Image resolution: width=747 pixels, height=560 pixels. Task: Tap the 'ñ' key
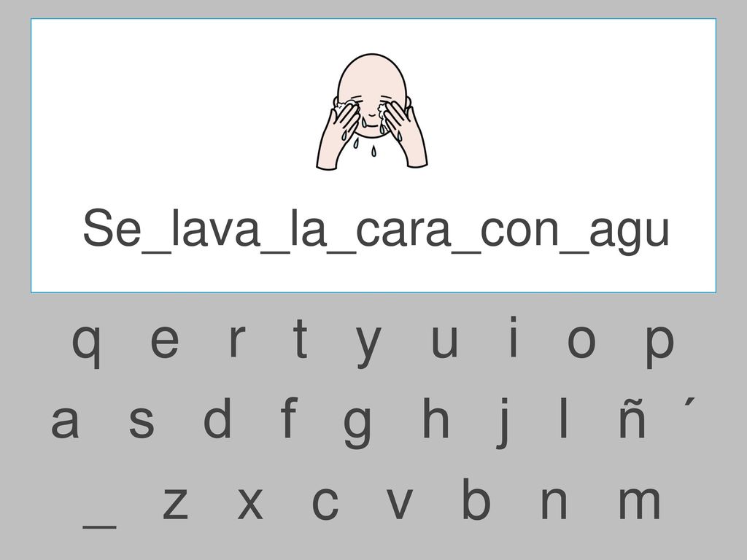point(632,418)
